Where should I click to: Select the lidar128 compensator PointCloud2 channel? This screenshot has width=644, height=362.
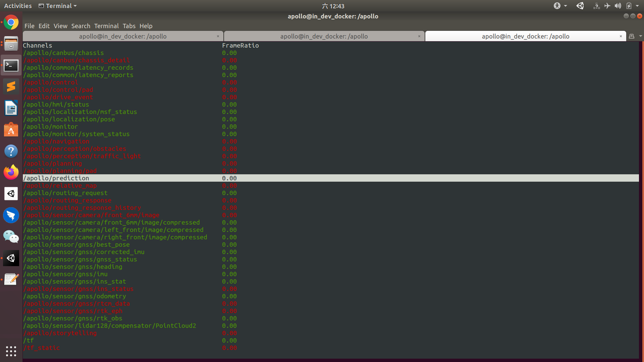[109, 325]
